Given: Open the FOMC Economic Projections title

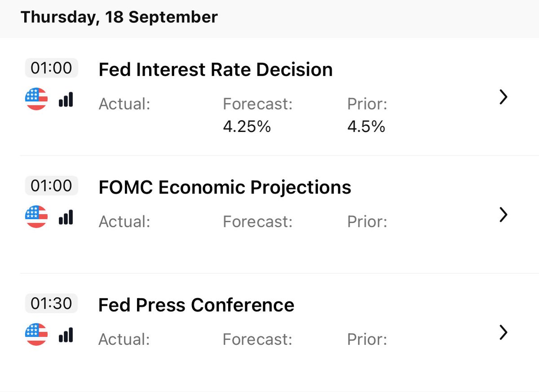Looking at the screenshot, I should (225, 187).
